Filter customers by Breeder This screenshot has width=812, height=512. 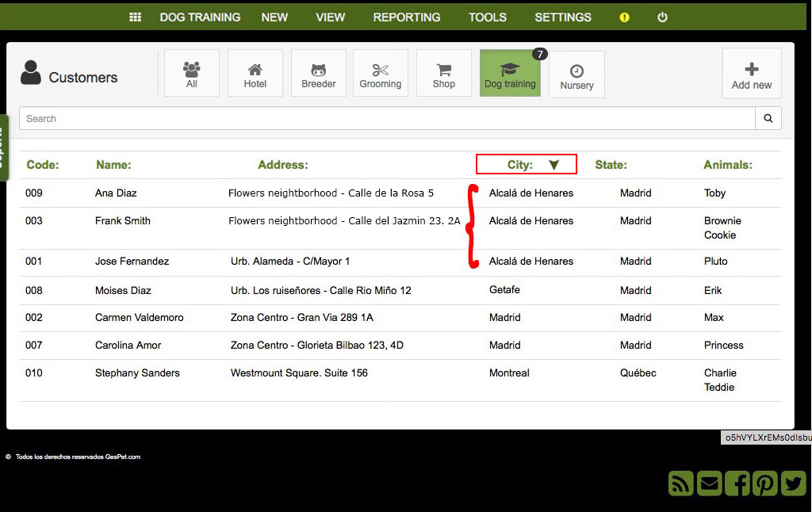pos(319,73)
